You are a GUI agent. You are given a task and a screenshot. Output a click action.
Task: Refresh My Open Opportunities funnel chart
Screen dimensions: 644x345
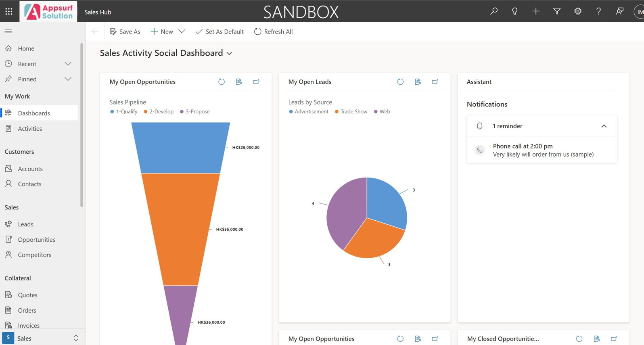(x=222, y=82)
